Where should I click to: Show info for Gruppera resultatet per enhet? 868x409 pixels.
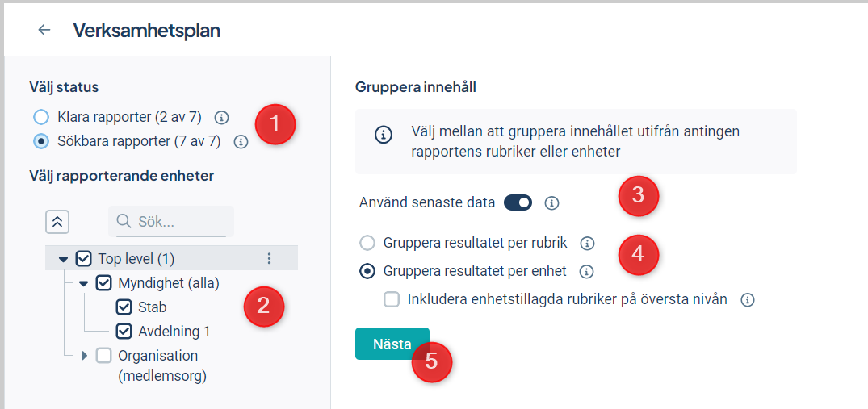tap(585, 271)
